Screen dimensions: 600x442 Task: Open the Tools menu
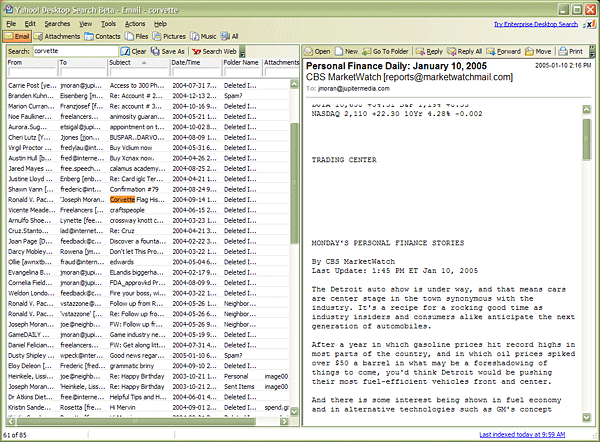pyautogui.click(x=108, y=24)
